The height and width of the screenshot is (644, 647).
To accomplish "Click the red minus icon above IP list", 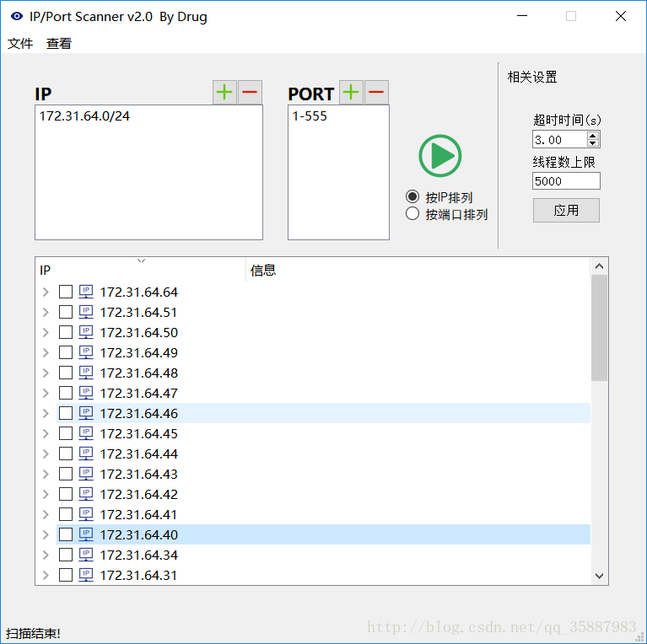I will (250, 92).
